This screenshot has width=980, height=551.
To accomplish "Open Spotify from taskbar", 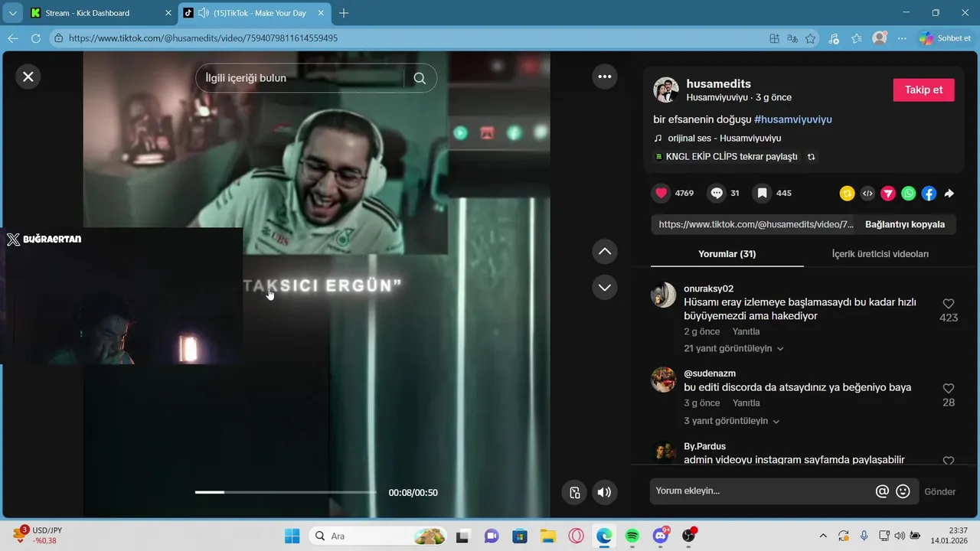I will pyautogui.click(x=632, y=536).
